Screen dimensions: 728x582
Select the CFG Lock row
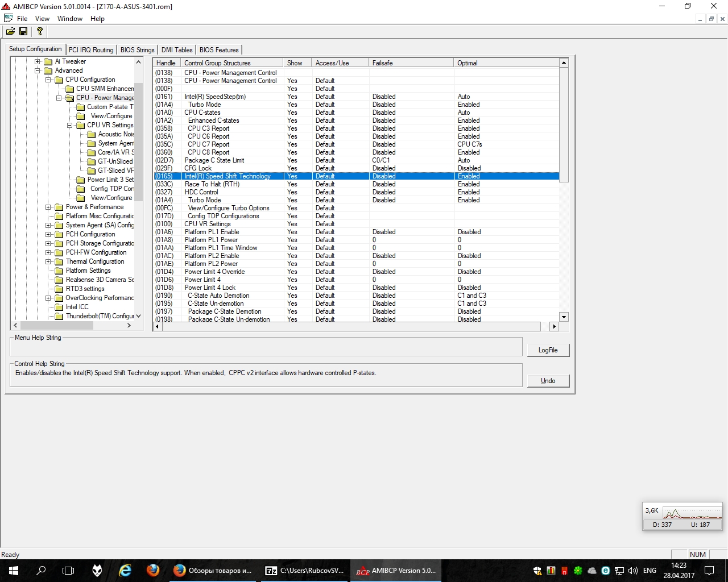click(356, 168)
